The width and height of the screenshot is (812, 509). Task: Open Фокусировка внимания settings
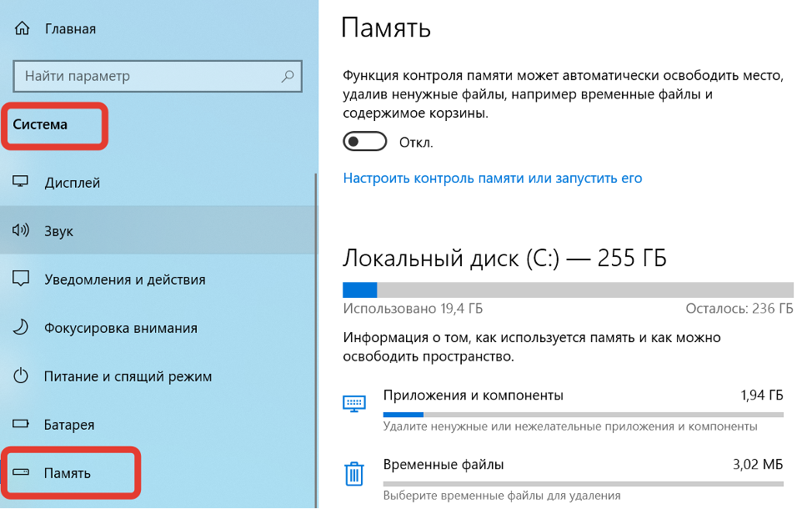click(158, 328)
